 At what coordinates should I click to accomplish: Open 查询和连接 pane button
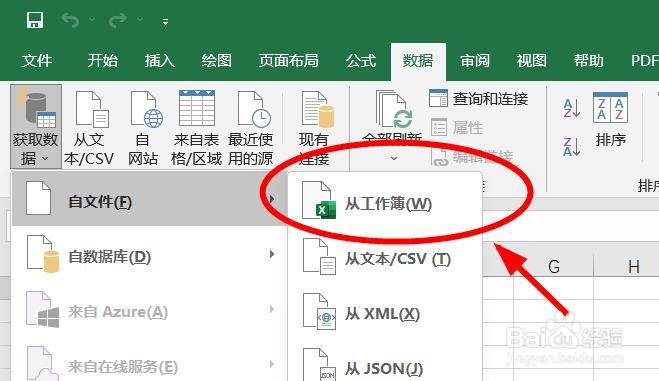(479, 99)
